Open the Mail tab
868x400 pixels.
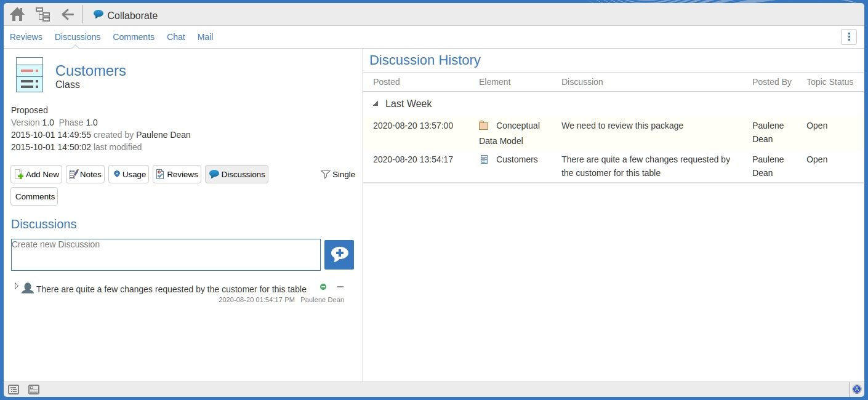205,37
